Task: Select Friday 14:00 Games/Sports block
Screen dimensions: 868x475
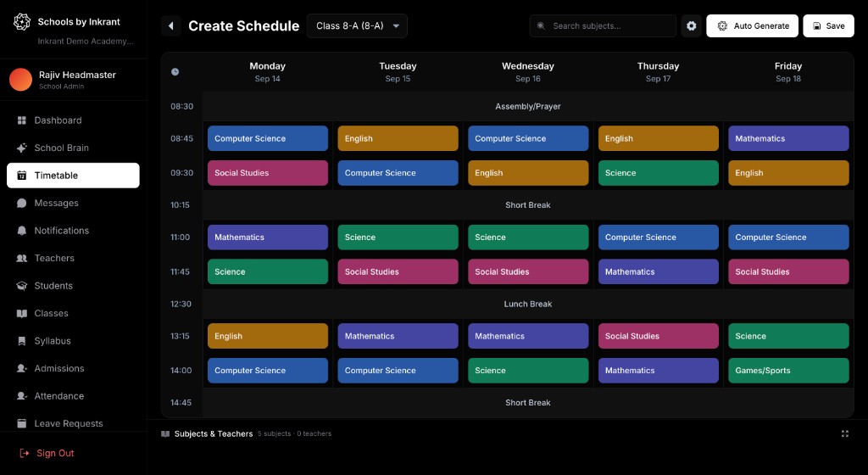Action: click(x=788, y=371)
